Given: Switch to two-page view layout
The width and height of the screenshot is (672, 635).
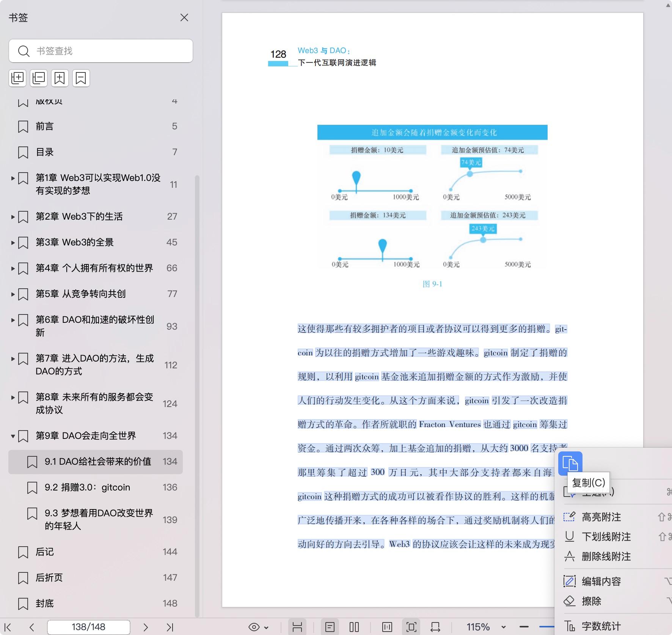Looking at the screenshot, I should [354, 627].
